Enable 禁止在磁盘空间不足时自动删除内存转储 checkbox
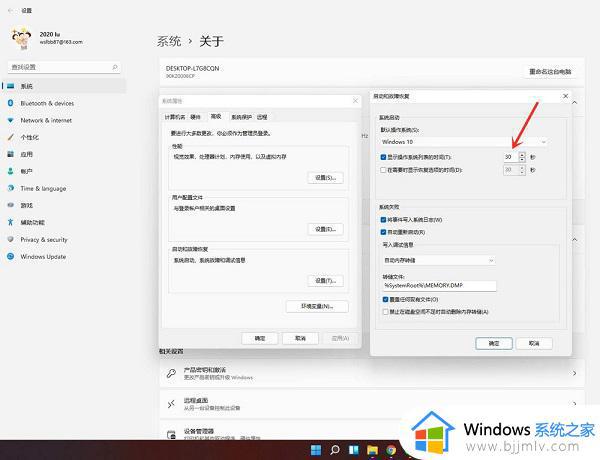 click(385, 312)
